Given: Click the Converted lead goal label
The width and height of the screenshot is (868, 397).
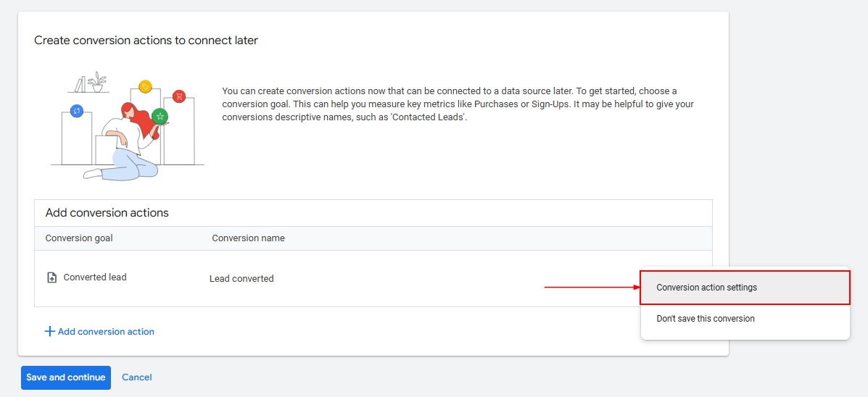Looking at the screenshot, I should (x=95, y=277).
